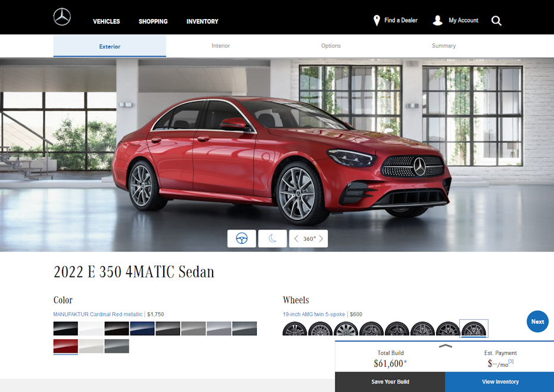Select the first wheel design option
554x392 pixels.
pyautogui.click(x=294, y=328)
